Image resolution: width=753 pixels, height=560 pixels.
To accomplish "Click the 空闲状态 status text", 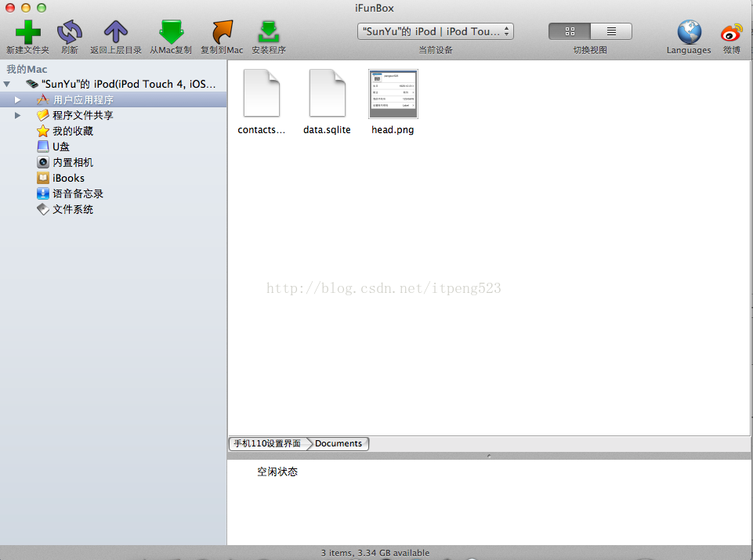I will pyautogui.click(x=277, y=471).
